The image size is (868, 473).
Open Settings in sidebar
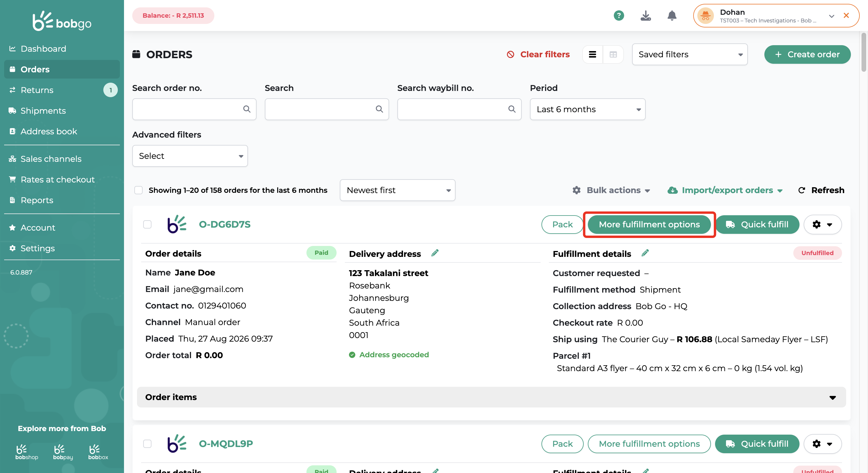(62, 248)
